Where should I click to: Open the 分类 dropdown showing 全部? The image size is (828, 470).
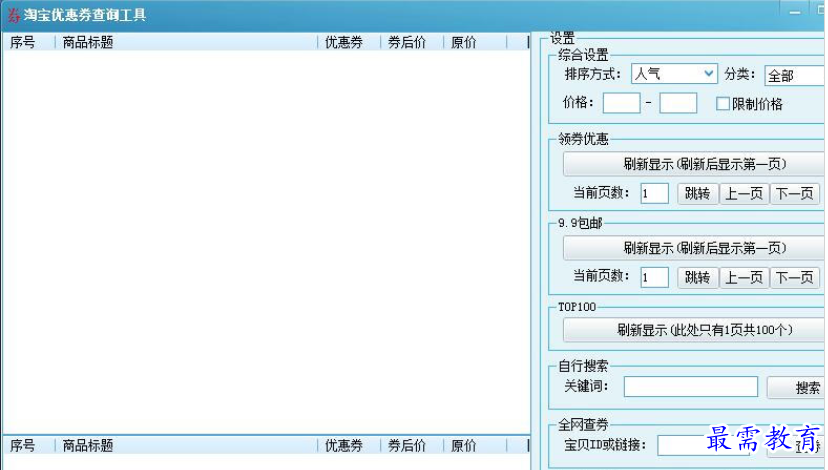(x=795, y=76)
